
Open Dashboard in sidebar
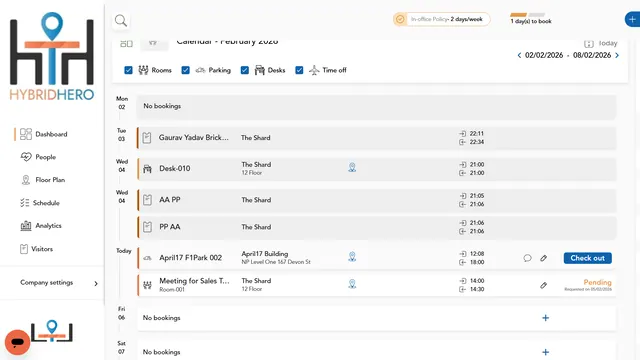tap(43, 134)
